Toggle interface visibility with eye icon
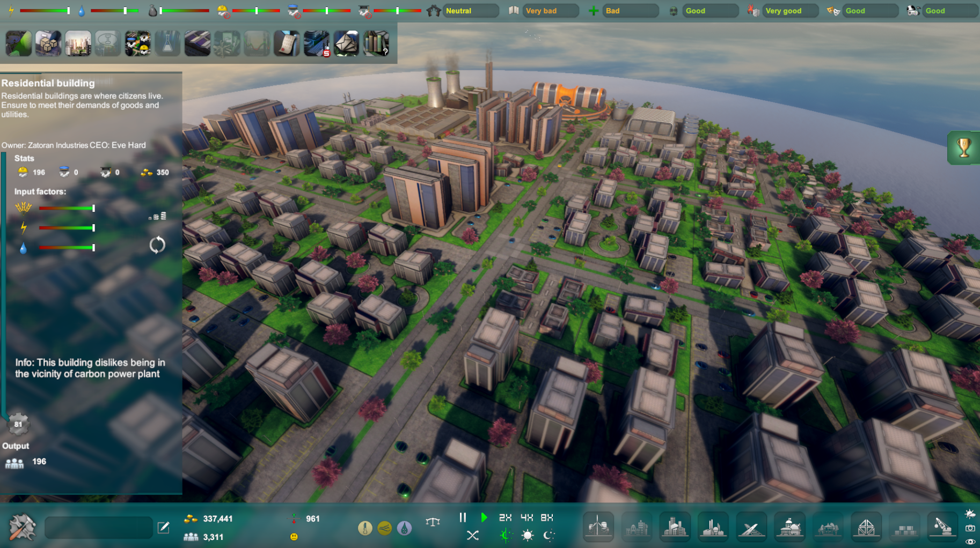Viewport: 980px width, 548px height. [970, 542]
